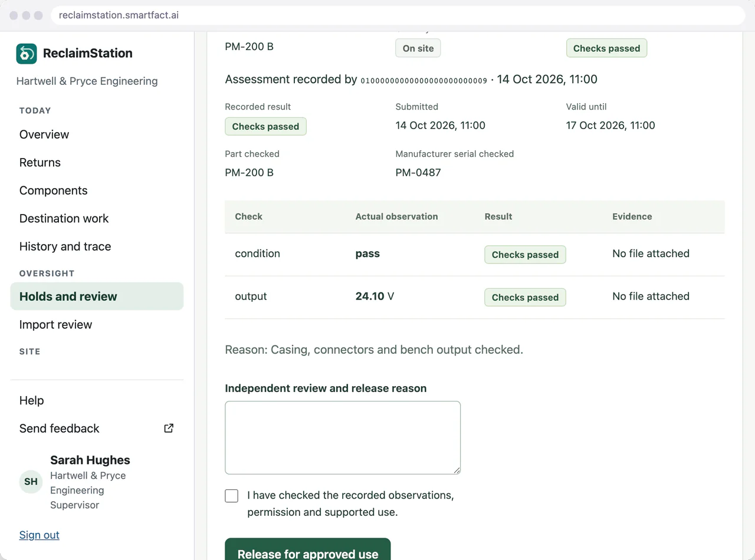Viewport: 755px width, 560px height.
Task: Click the ReclaimStation logo icon
Action: pyautogui.click(x=27, y=54)
